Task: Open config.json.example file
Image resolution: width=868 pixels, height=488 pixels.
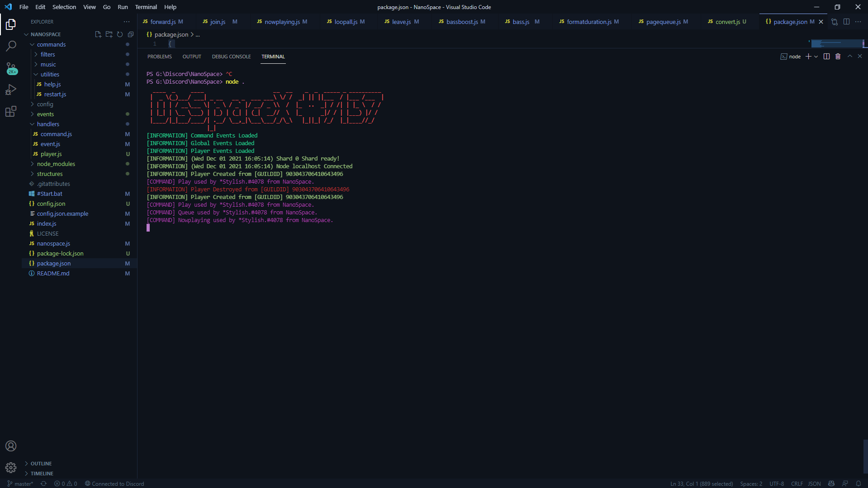Action: click(x=62, y=213)
